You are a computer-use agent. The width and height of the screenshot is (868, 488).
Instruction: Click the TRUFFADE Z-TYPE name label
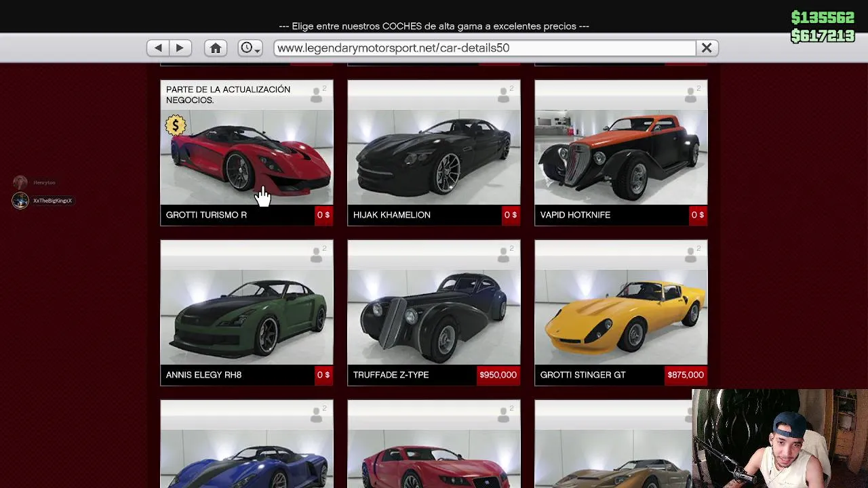(391, 375)
